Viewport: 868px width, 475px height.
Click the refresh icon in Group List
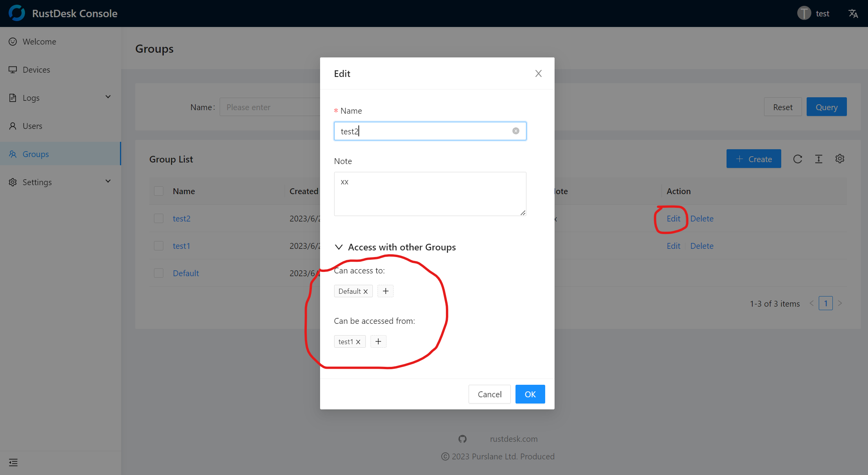[x=798, y=159]
